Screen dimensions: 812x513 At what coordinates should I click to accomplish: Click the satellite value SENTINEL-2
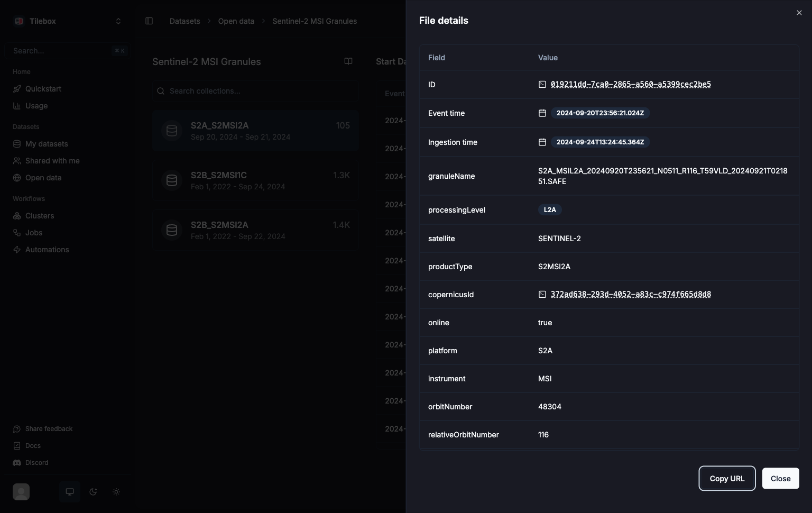[x=559, y=239]
